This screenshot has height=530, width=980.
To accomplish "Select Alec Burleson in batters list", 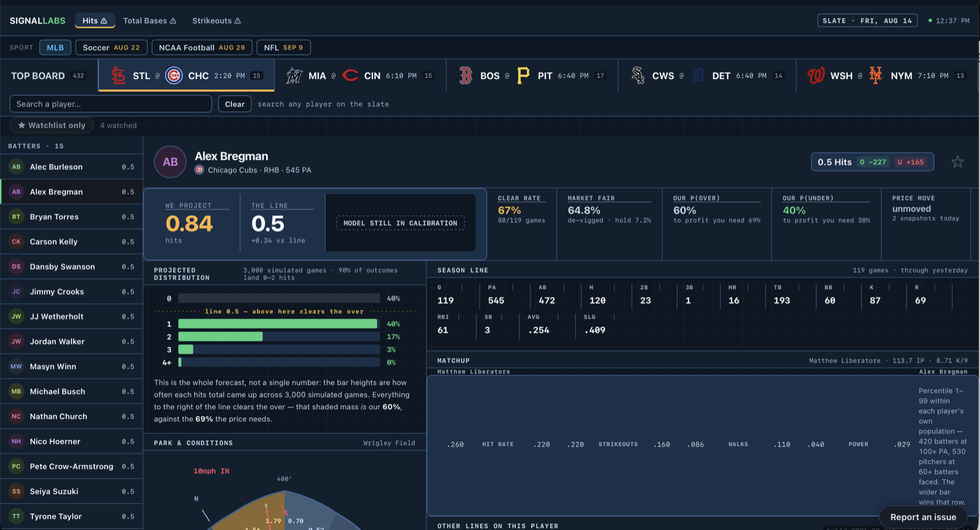I will click(x=71, y=167).
